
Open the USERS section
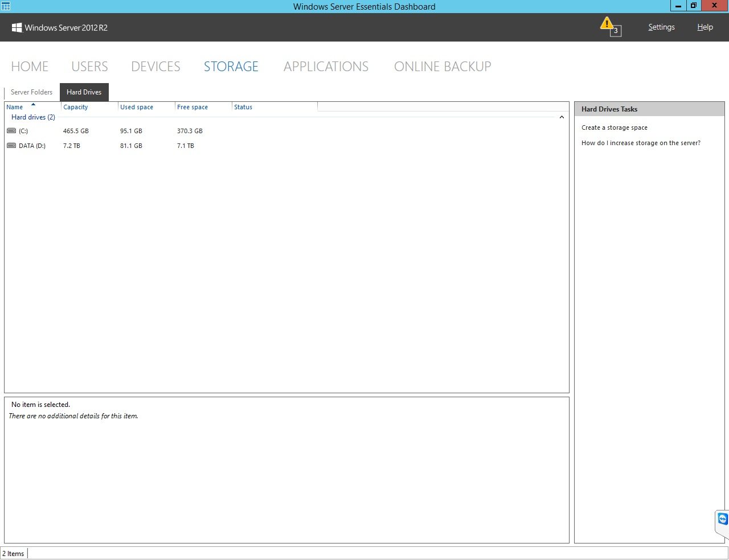pyautogui.click(x=89, y=67)
